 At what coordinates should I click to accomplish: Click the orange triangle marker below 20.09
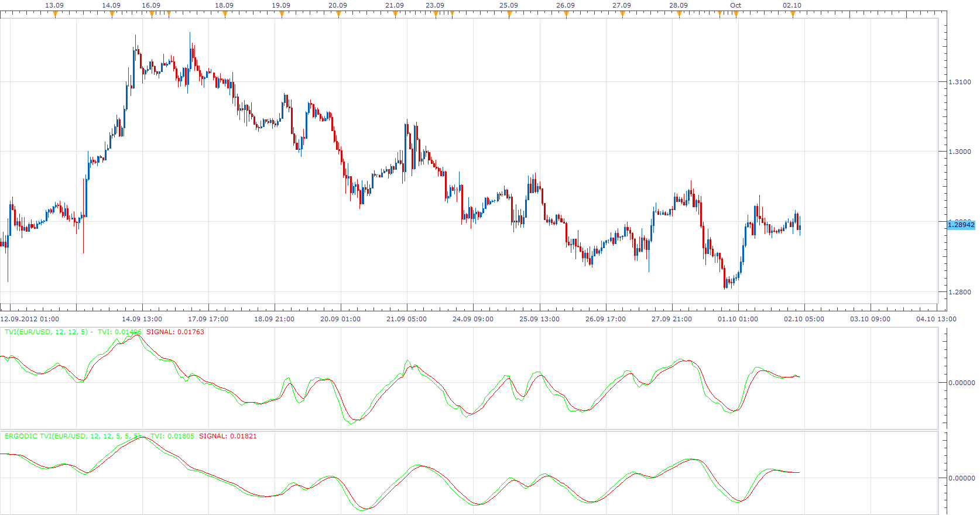(x=338, y=15)
